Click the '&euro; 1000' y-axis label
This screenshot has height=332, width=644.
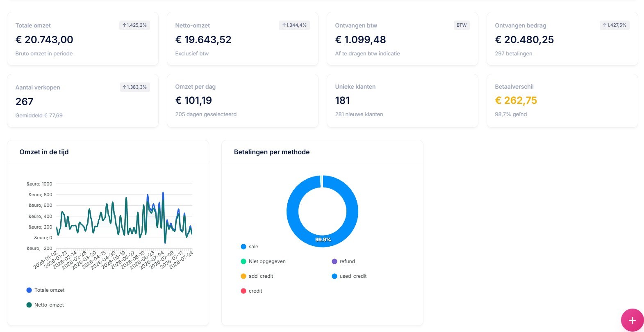click(x=39, y=184)
